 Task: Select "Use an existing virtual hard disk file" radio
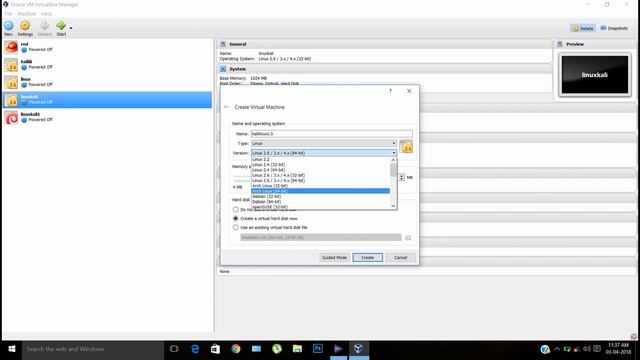coord(236,227)
